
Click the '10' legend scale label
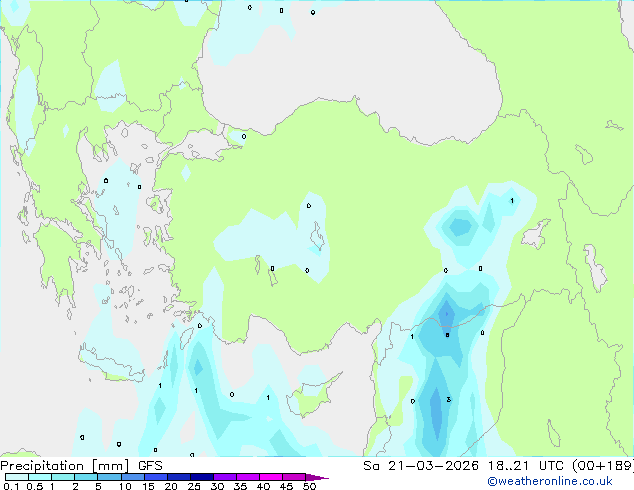(125, 486)
